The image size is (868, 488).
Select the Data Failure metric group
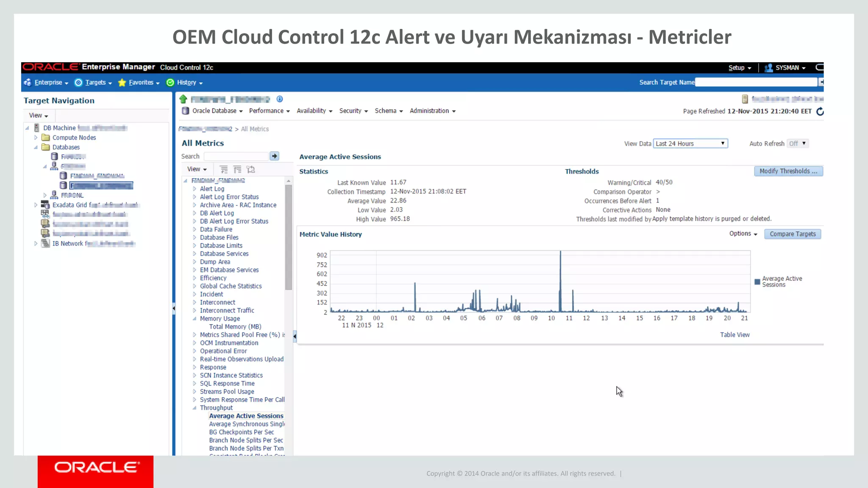pyautogui.click(x=216, y=230)
